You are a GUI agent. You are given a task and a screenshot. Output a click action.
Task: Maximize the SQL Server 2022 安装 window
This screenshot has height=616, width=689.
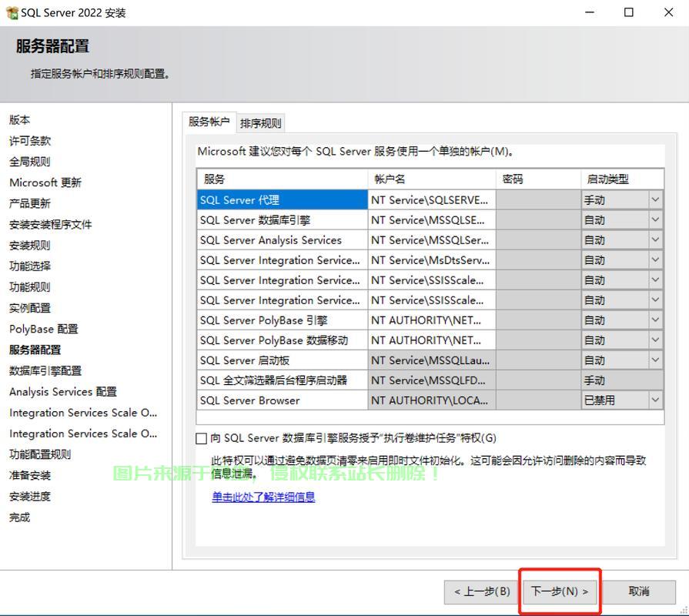point(629,12)
